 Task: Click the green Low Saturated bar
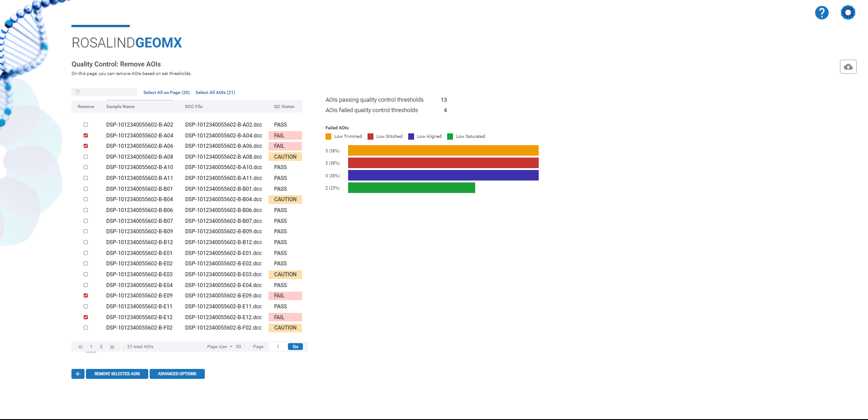pyautogui.click(x=411, y=188)
